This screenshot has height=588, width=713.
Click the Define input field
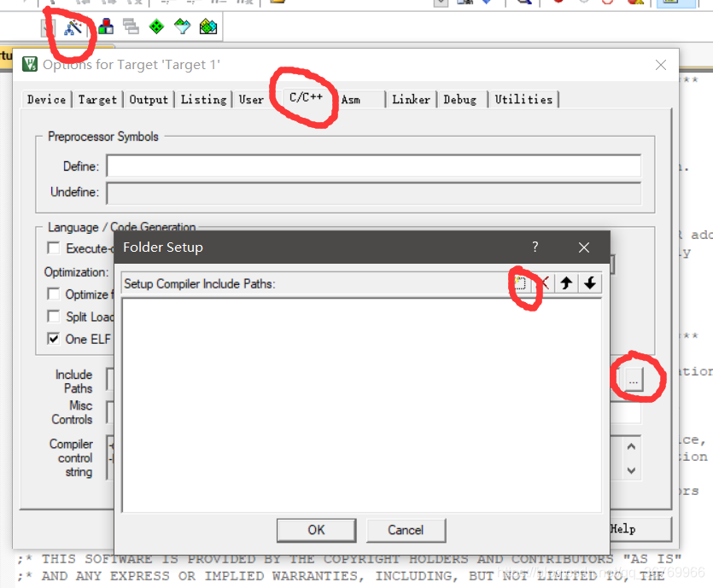tap(374, 166)
